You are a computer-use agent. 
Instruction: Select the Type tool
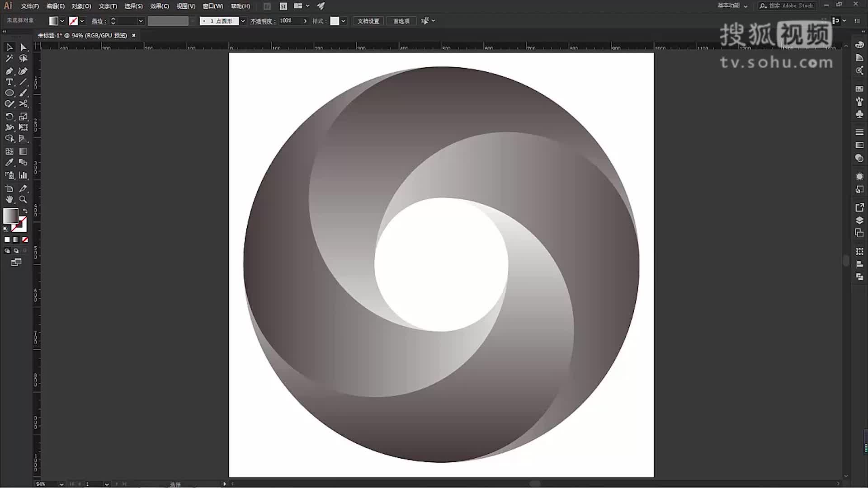(x=9, y=82)
